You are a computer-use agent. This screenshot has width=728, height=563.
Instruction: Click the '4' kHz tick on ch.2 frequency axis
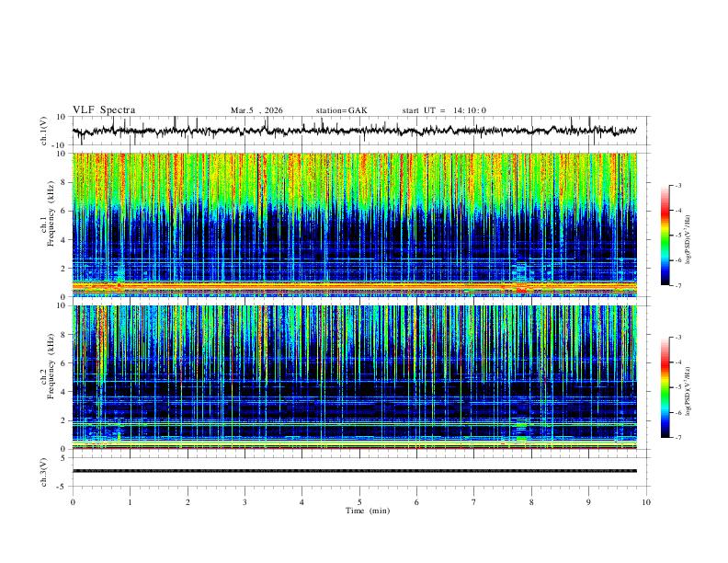(63, 392)
